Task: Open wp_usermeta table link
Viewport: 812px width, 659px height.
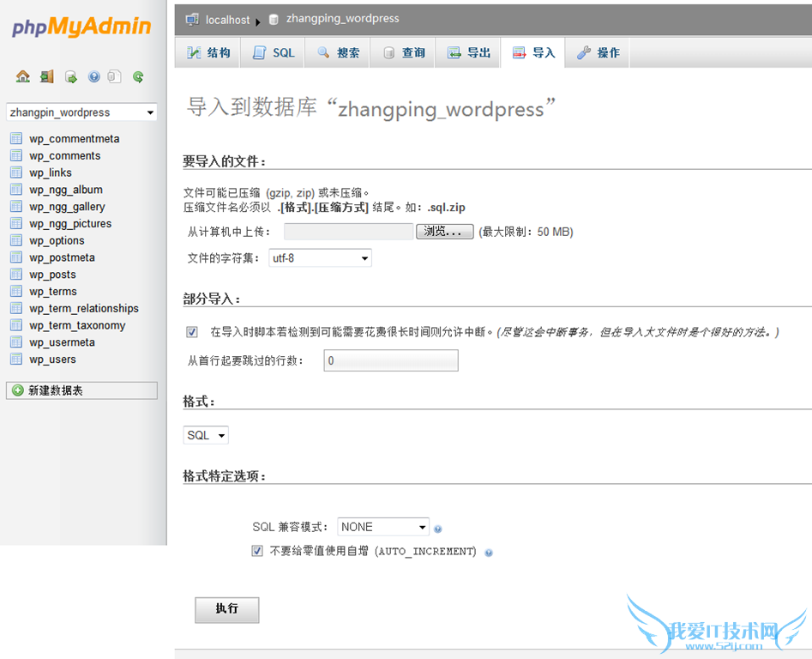Action: [x=62, y=342]
